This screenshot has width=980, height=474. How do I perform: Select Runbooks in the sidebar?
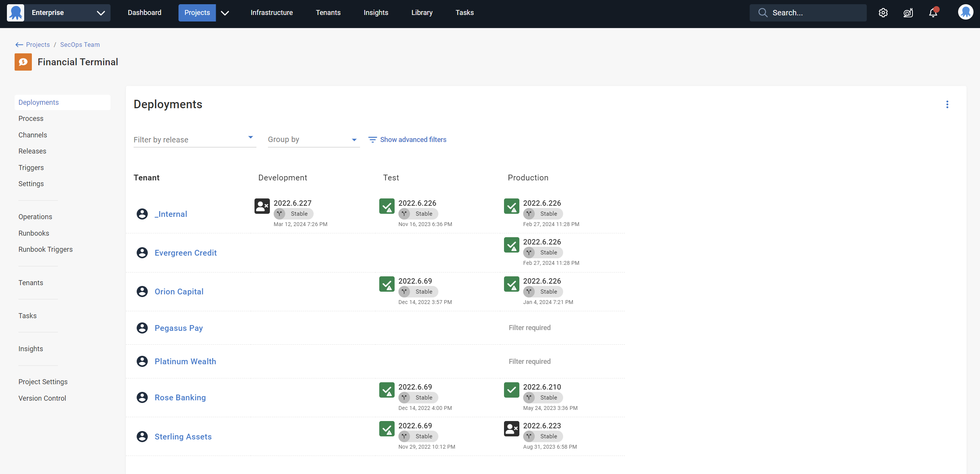pos(34,233)
